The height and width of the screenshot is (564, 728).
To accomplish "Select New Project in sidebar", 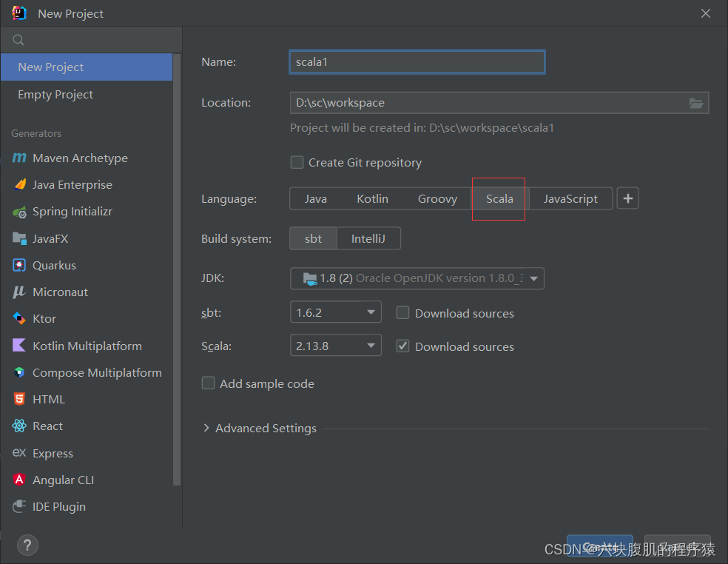I will (87, 67).
